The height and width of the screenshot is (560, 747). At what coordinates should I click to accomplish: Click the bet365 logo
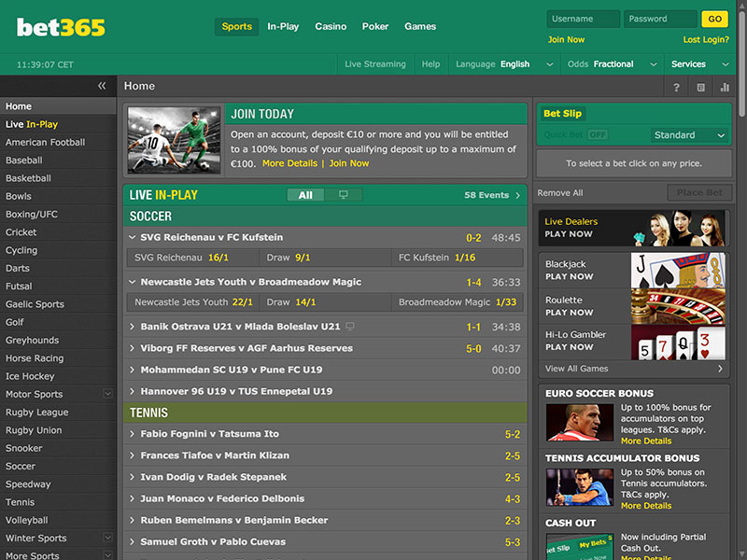(61, 27)
